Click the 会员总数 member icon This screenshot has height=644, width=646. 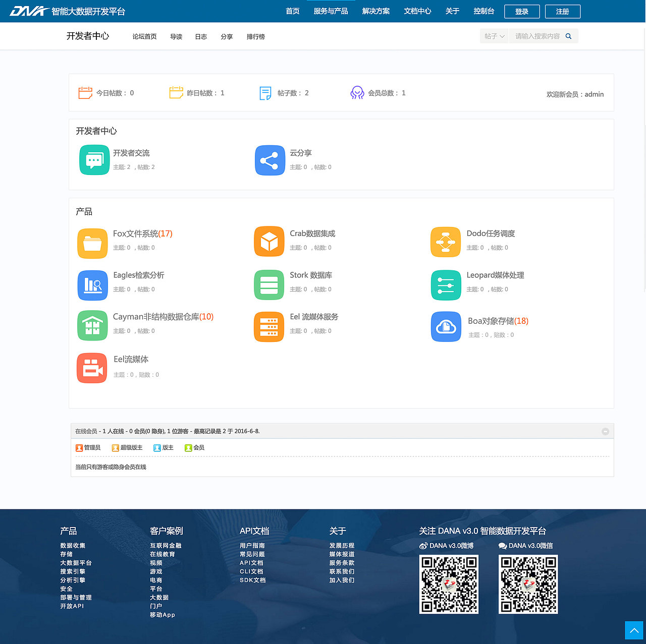coord(357,93)
